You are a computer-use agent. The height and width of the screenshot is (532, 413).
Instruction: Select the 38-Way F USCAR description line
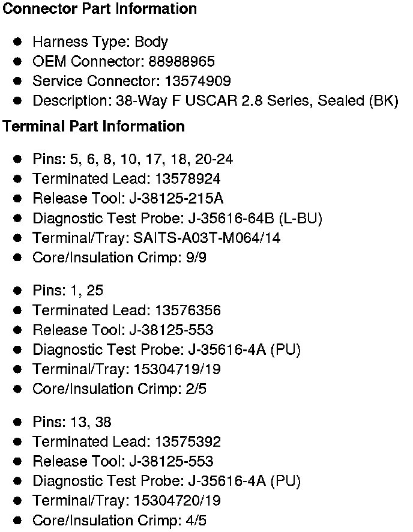215,101
